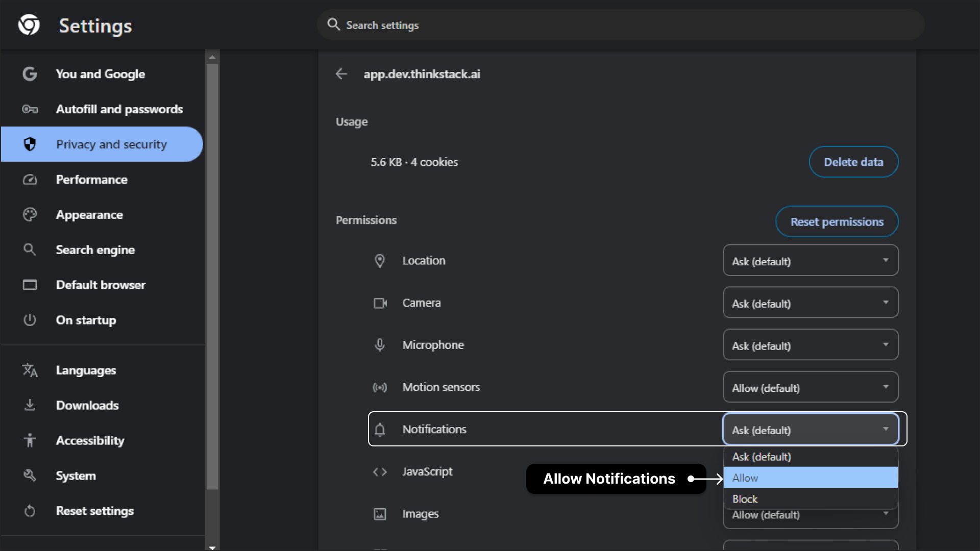Click the Images permission icon

(380, 514)
